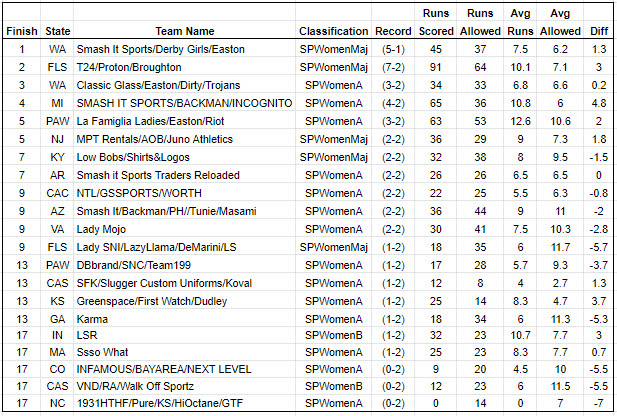This screenshot has height=416, width=617.
Task: Select state cell 'GA'
Action: pyautogui.click(x=57, y=319)
